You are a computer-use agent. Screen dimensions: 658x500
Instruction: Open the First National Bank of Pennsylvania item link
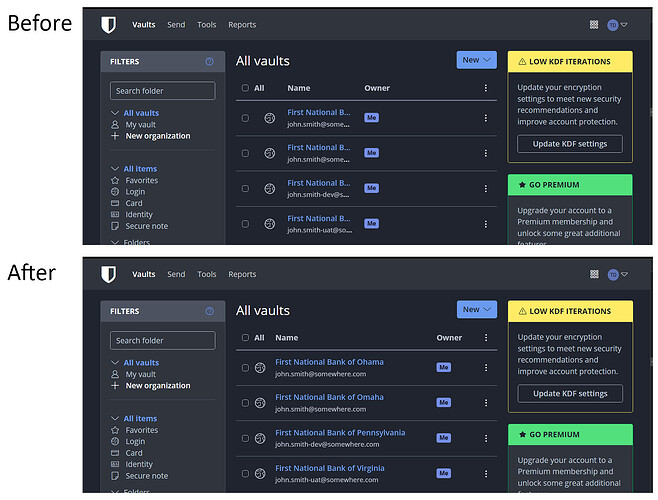340,433
